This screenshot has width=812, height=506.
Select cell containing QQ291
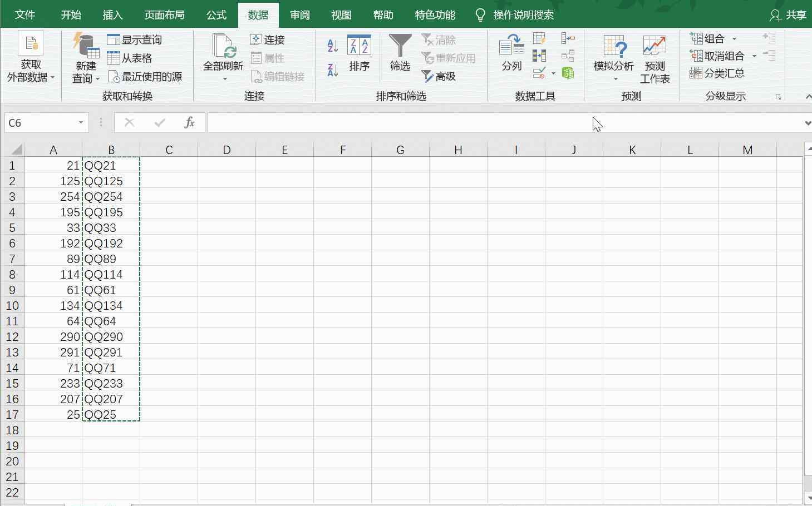[111, 352]
